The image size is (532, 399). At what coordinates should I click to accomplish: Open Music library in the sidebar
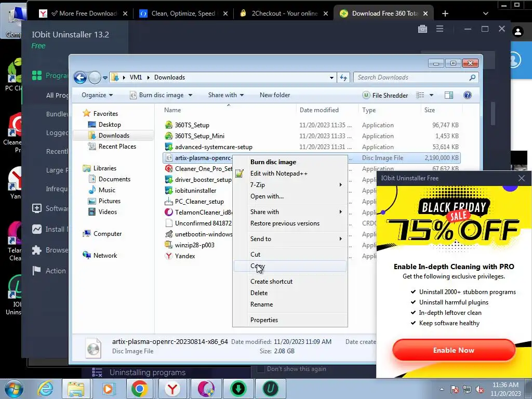click(107, 190)
